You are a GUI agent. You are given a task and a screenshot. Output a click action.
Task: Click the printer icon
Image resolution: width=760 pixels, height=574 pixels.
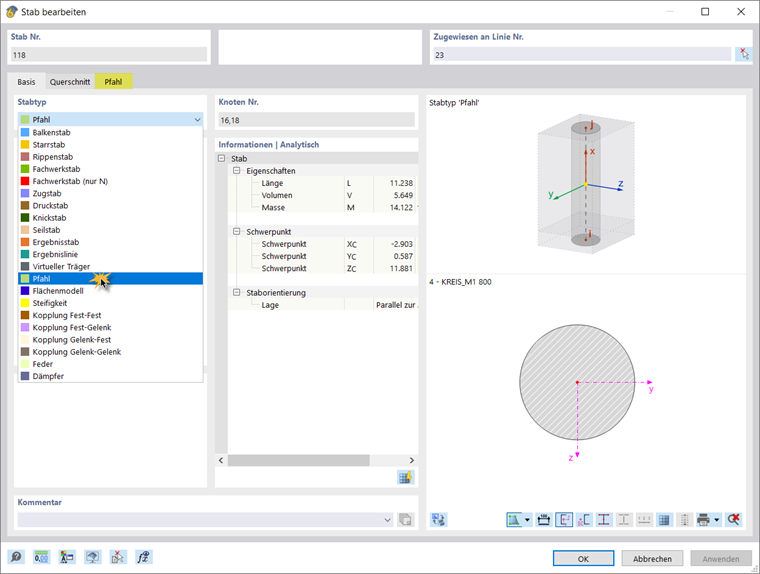703,520
